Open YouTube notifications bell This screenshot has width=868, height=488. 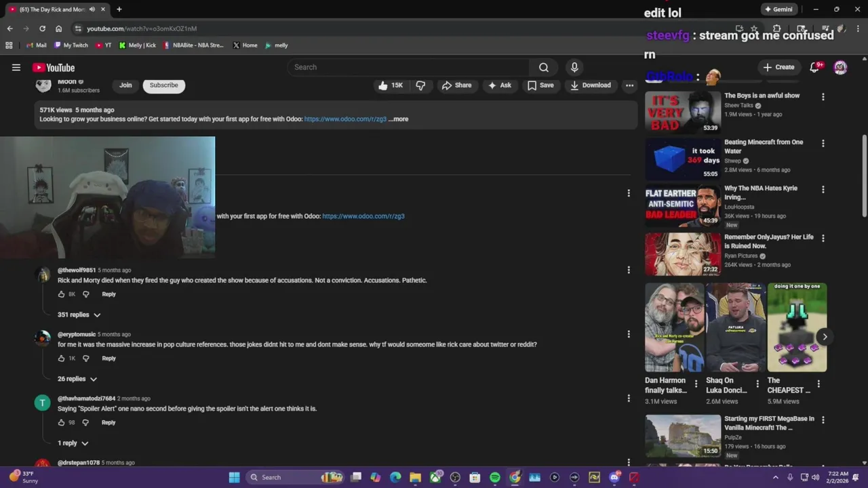tap(816, 67)
